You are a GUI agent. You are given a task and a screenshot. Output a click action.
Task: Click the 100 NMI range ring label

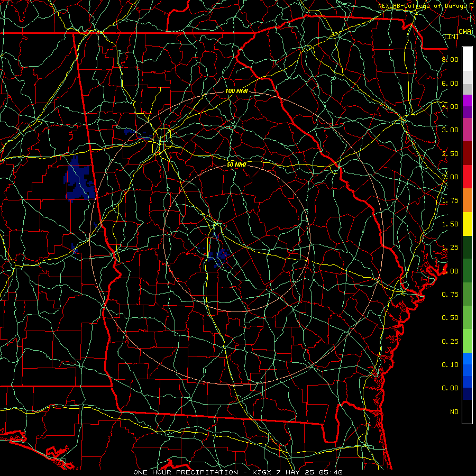(x=236, y=91)
